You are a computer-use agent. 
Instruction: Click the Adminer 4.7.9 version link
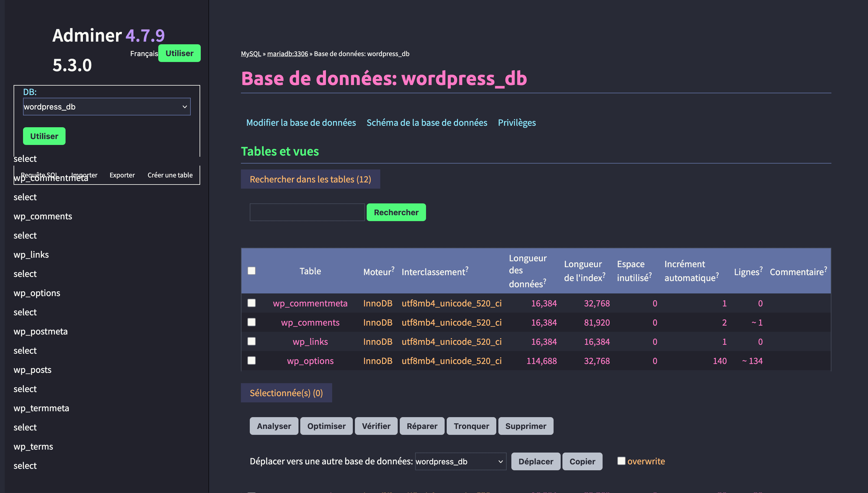click(x=145, y=35)
